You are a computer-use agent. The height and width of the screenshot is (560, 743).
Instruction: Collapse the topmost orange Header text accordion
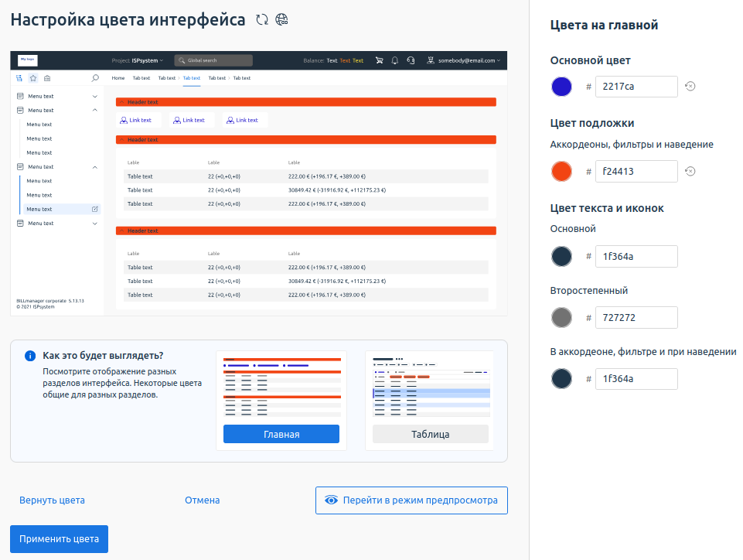click(121, 102)
